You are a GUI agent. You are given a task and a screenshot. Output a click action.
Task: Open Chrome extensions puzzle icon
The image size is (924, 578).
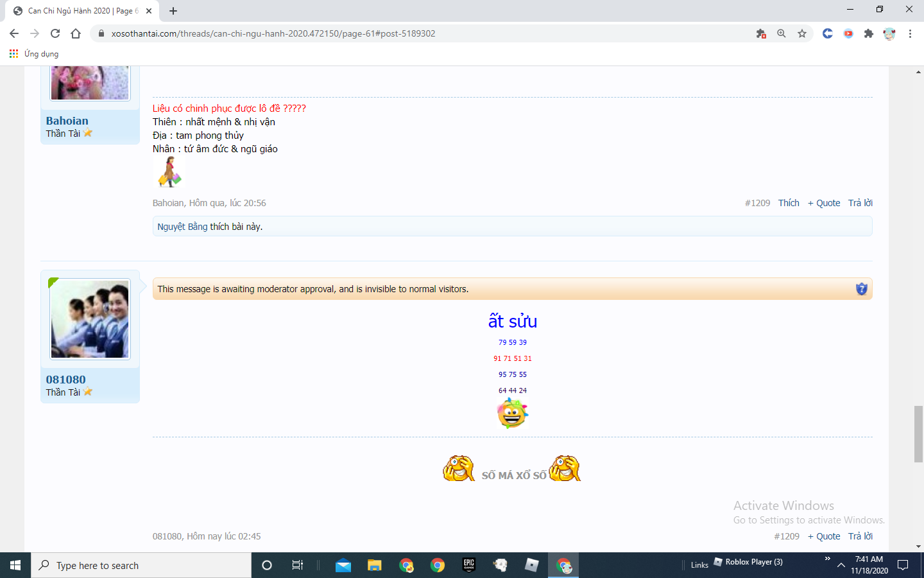tap(869, 33)
